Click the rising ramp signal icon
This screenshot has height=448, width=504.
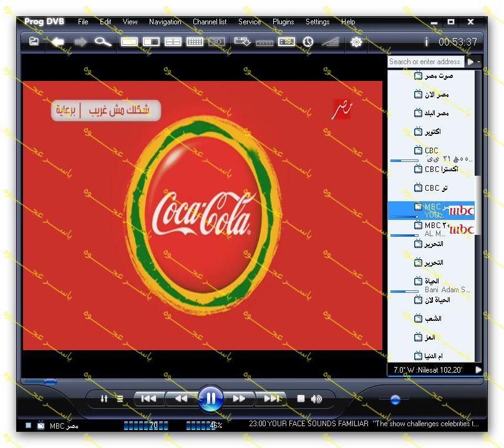click(331, 42)
